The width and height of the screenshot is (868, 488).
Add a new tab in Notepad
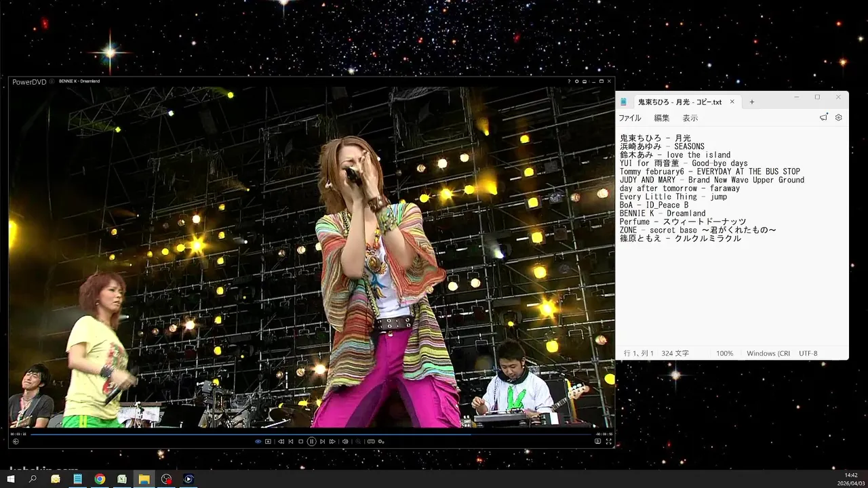click(751, 102)
